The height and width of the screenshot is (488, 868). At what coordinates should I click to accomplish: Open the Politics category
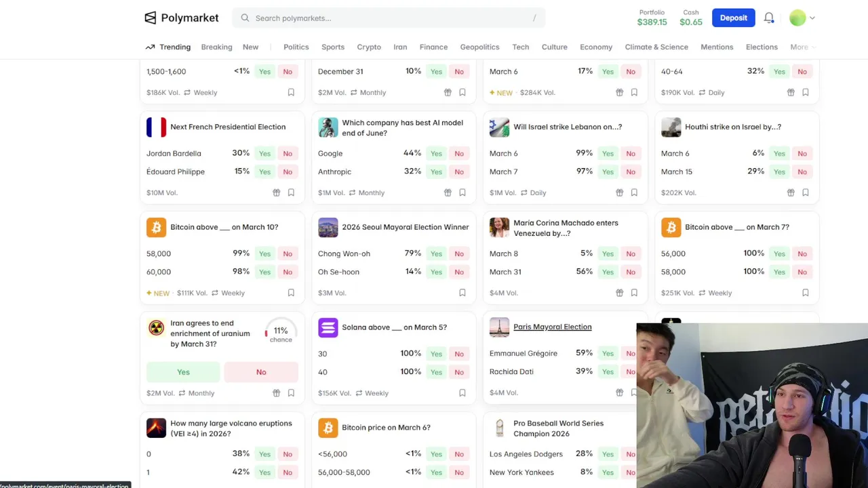296,47
